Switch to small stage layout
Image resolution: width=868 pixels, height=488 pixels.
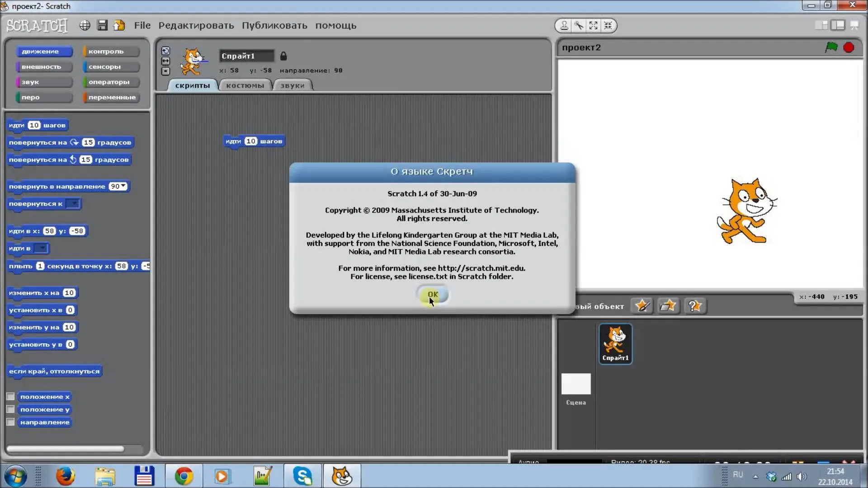(821, 26)
